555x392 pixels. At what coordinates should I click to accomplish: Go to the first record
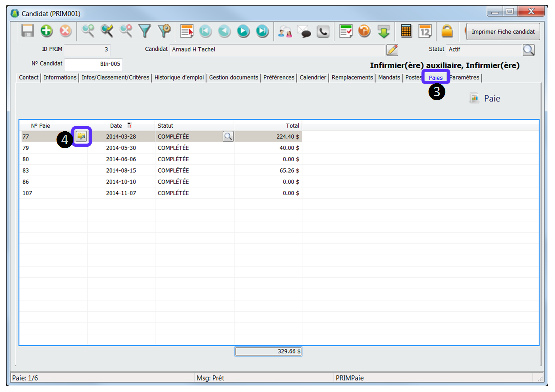(205, 31)
